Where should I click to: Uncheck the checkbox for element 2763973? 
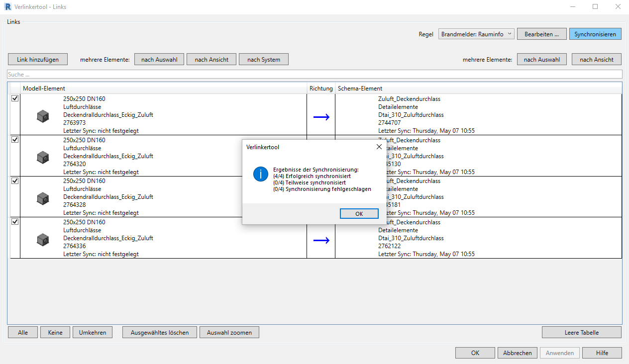15,98
